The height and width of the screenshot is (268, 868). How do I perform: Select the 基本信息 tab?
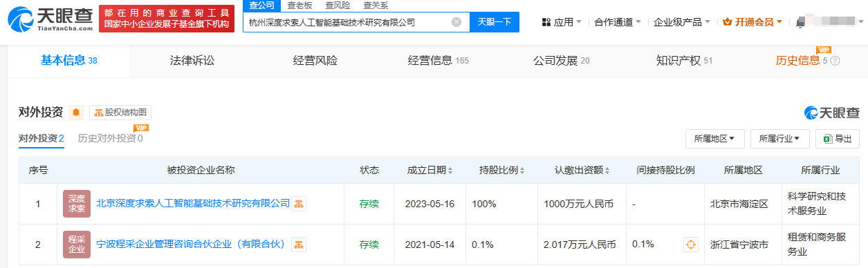click(x=68, y=61)
